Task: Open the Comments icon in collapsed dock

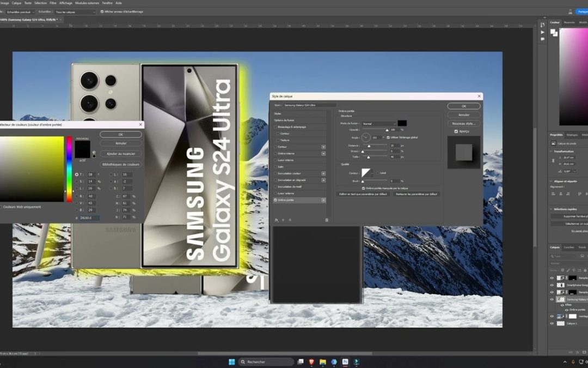Action: pos(542,39)
